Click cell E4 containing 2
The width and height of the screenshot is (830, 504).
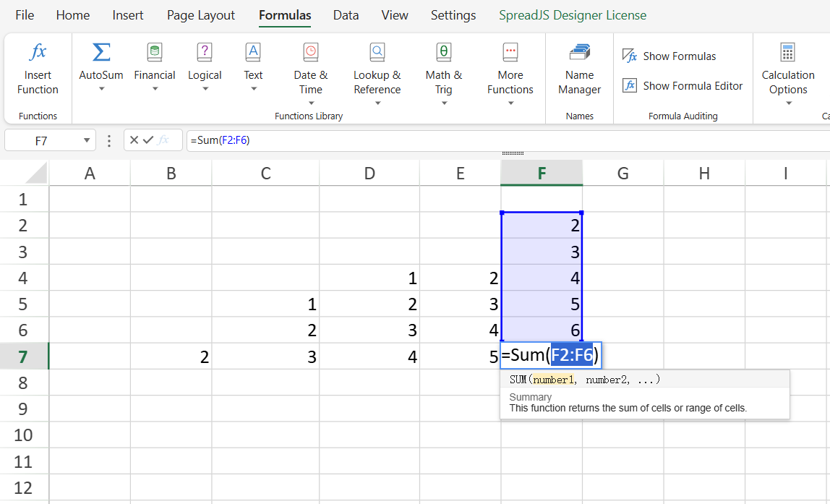460,278
